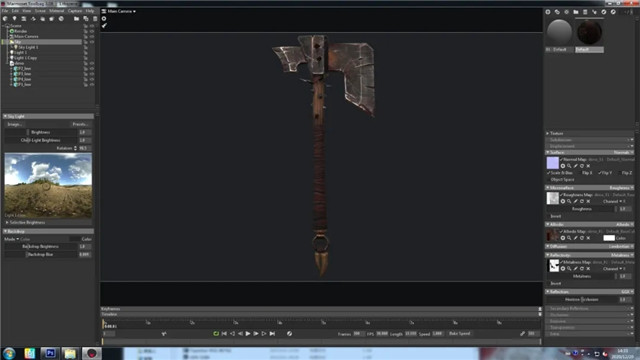Click first sphere icon in scene toolbar

pyautogui.click(x=5, y=18)
